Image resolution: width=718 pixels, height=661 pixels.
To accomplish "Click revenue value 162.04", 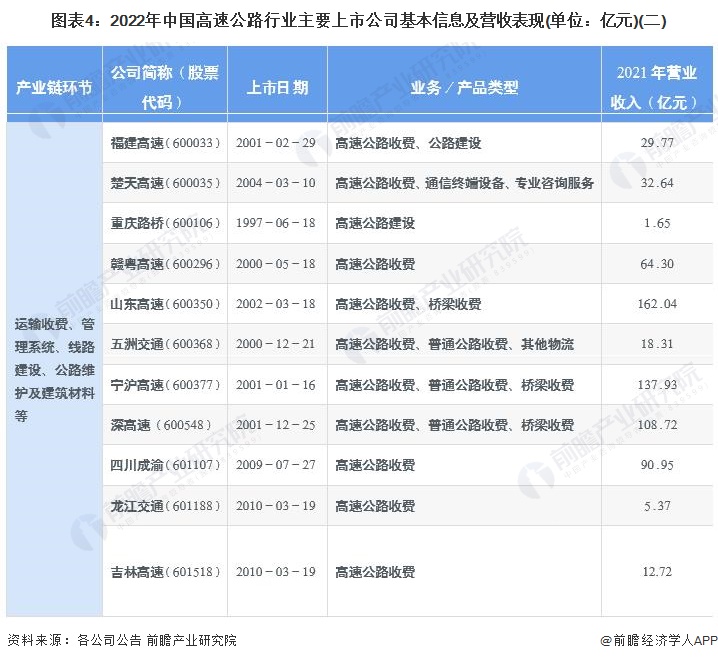I will 657,304.
